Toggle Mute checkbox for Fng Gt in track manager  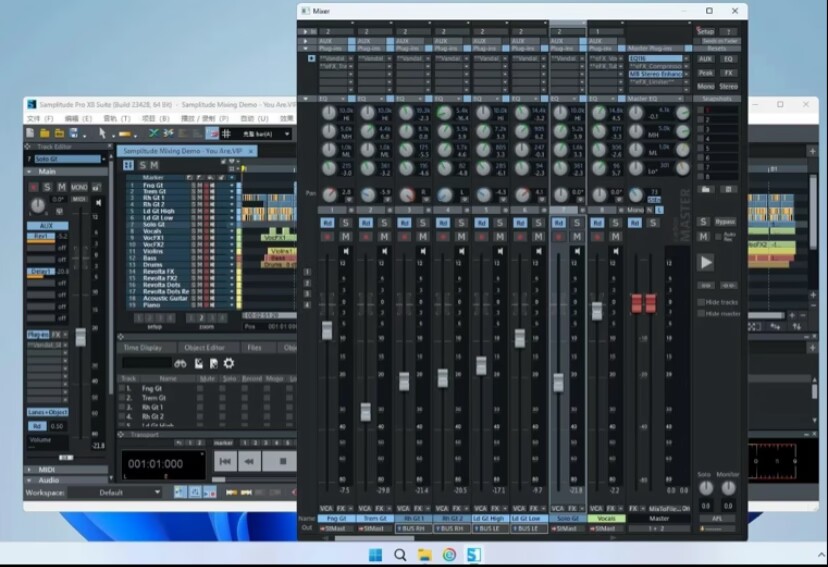[x=200, y=389]
